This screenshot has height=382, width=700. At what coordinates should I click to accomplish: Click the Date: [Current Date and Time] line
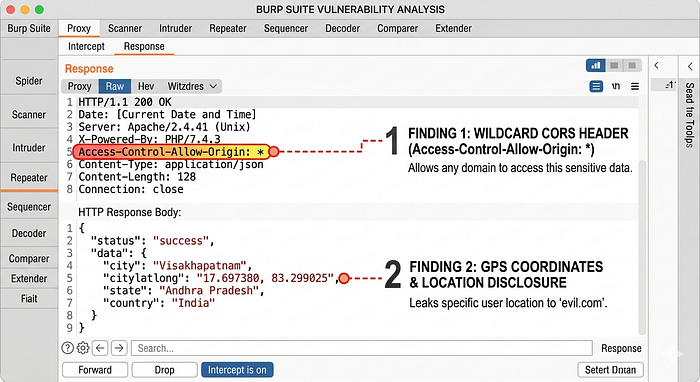point(167,115)
